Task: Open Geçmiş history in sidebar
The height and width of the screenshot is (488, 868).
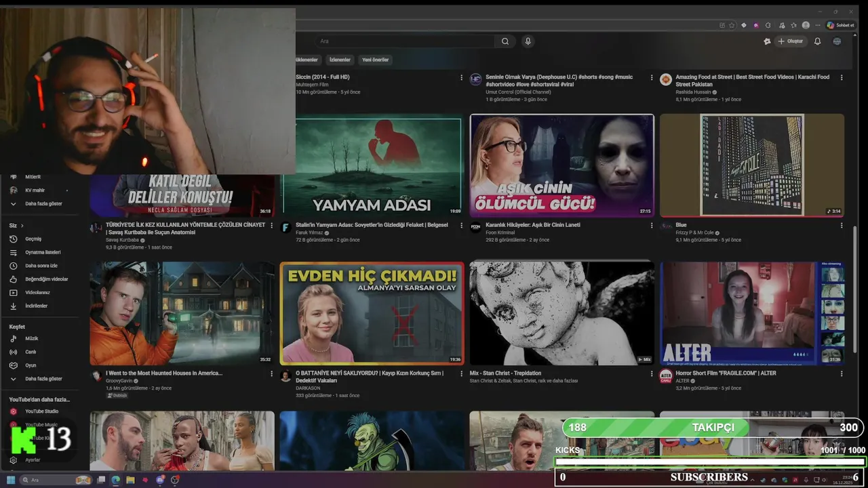Action: click(41, 239)
